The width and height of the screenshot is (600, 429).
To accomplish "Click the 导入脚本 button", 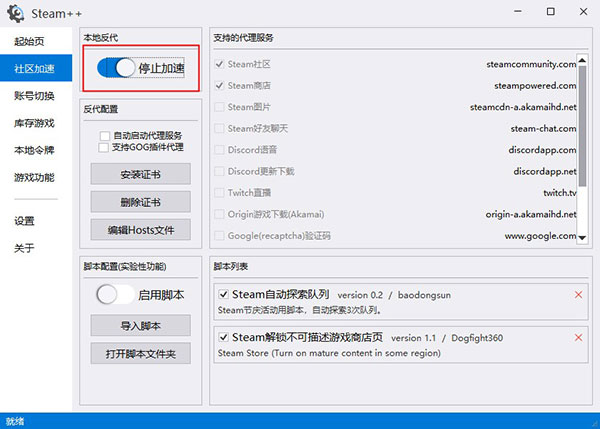I will (x=140, y=325).
